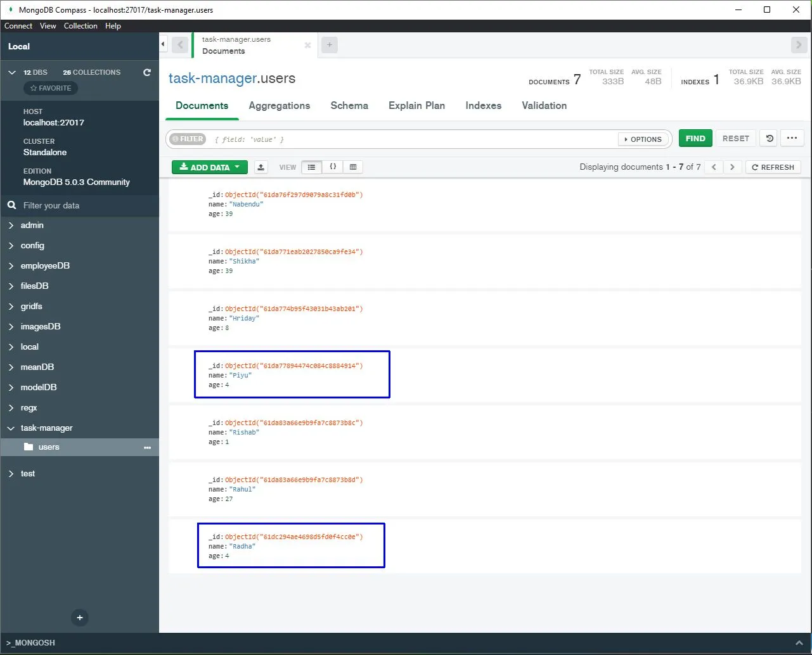Click the export collection icon

point(261,167)
